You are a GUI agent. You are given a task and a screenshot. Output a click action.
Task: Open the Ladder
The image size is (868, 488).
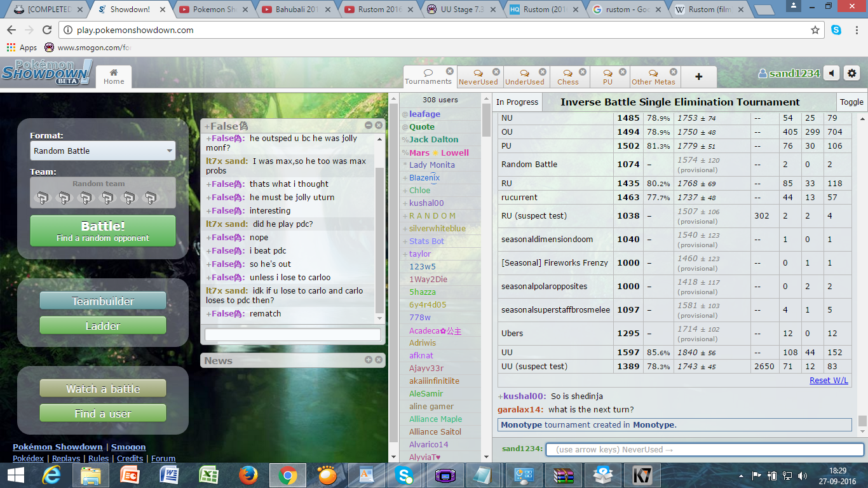(x=103, y=326)
